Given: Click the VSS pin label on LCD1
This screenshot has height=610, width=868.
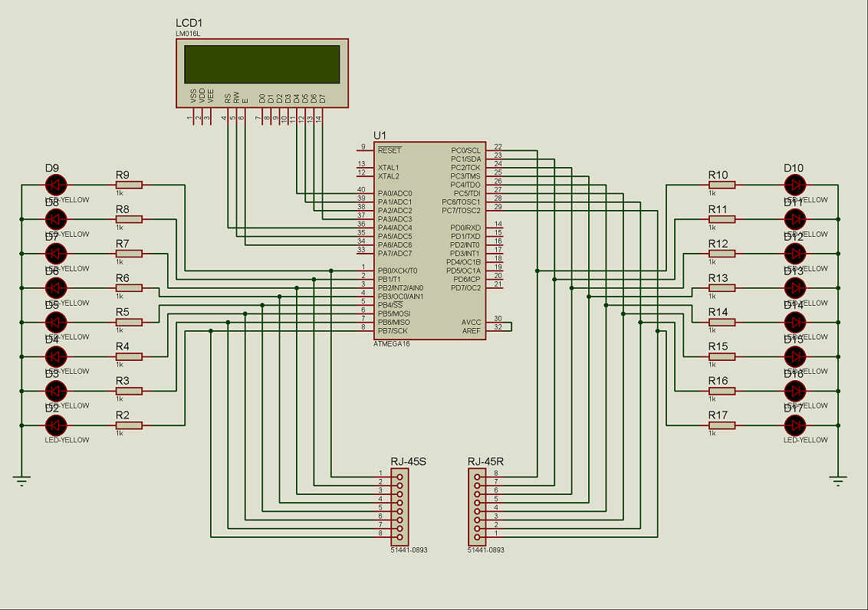Looking at the screenshot, I should [193, 97].
